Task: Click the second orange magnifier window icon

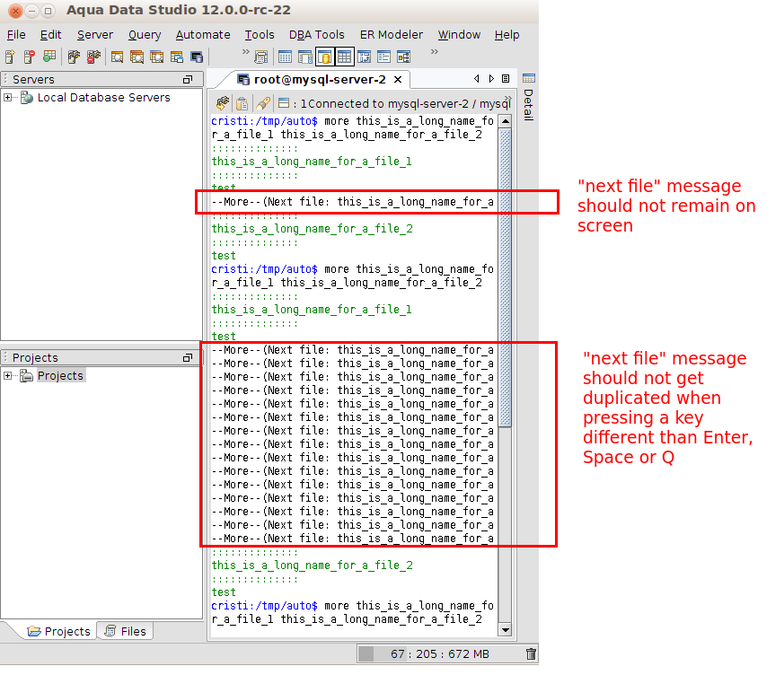Action: tap(137, 57)
